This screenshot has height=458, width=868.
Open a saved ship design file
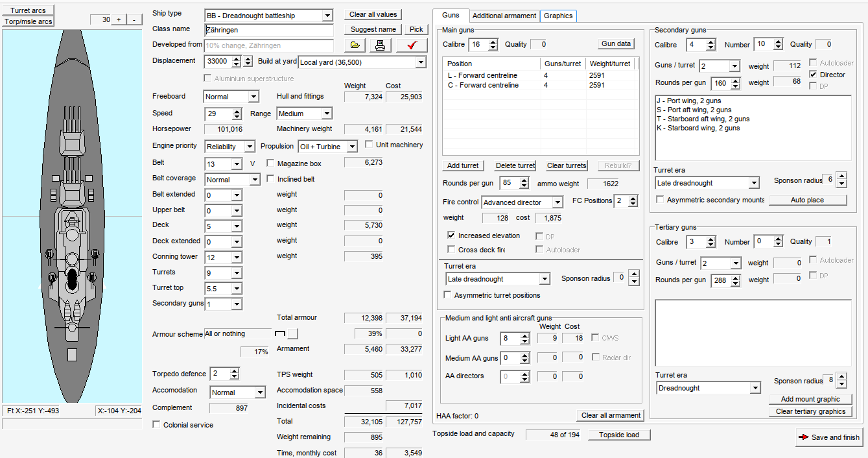pyautogui.click(x=355, y=45)
